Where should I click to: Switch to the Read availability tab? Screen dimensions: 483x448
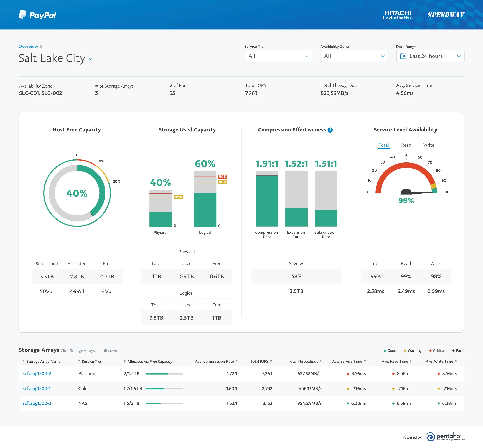[x=406, y=145]
